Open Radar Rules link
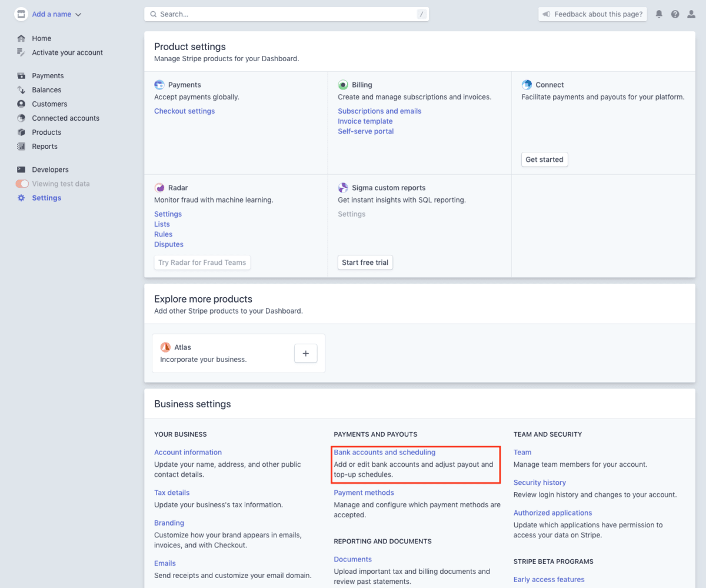The image size is (706, 588). [x=163, y=234]
